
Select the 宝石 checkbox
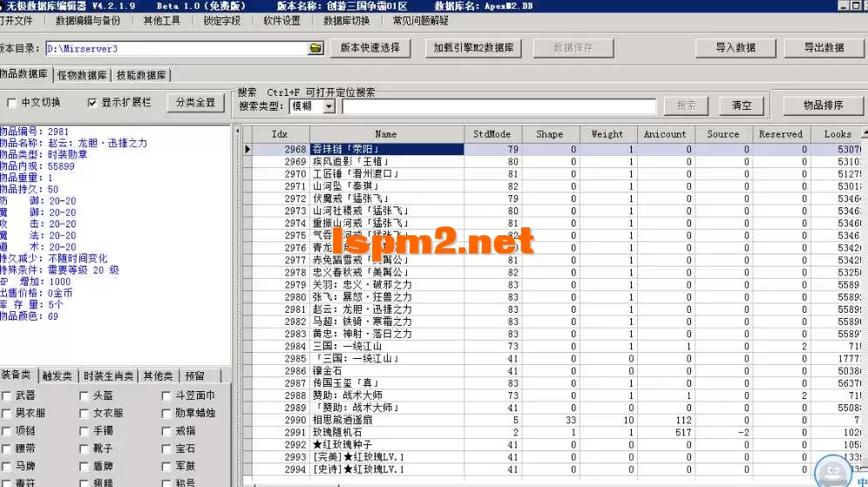166,449
